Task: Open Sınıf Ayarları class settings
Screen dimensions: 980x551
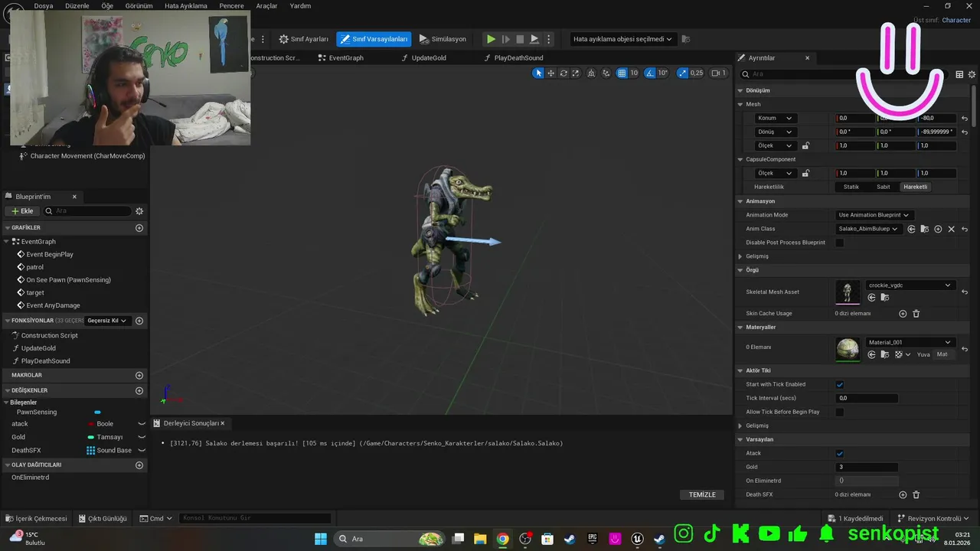Action: click(304, 39)
